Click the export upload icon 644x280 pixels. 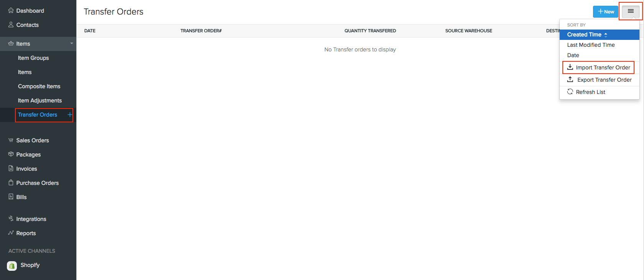(570, 79)
